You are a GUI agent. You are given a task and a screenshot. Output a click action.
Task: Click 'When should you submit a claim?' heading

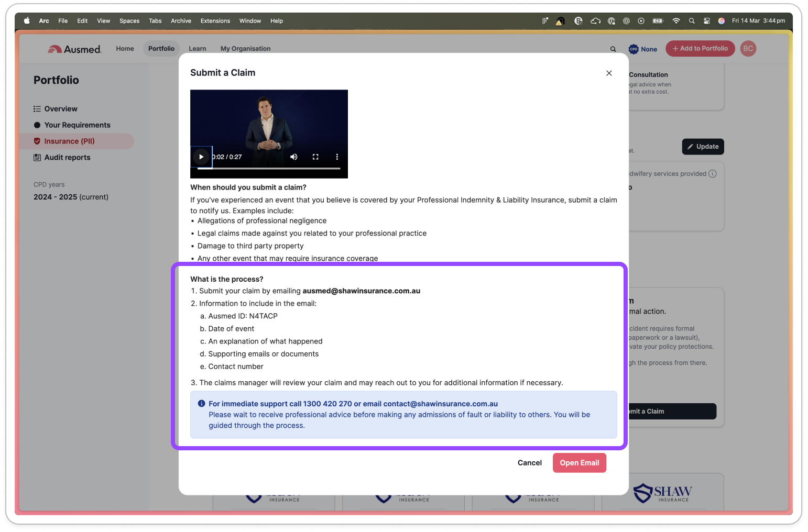[x=248, y=187]
